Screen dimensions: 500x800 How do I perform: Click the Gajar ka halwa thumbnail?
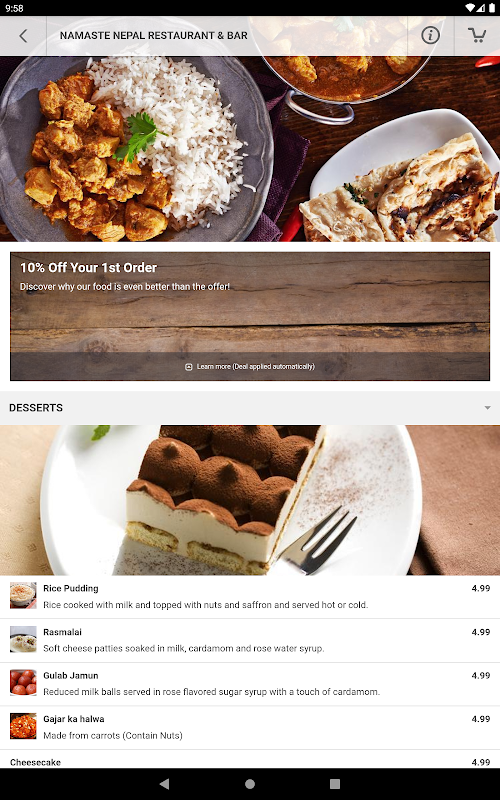click(23, 726)
